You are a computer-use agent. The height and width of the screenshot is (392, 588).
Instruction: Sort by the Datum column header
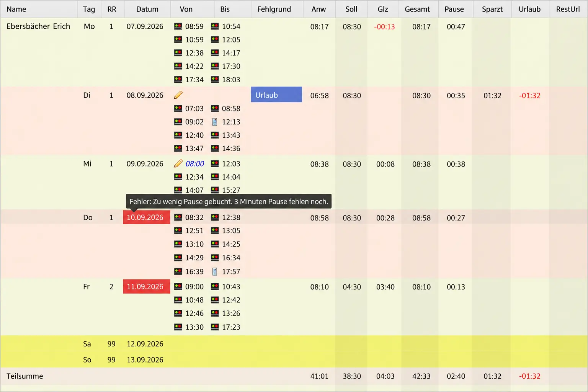(x=147, y=9)
